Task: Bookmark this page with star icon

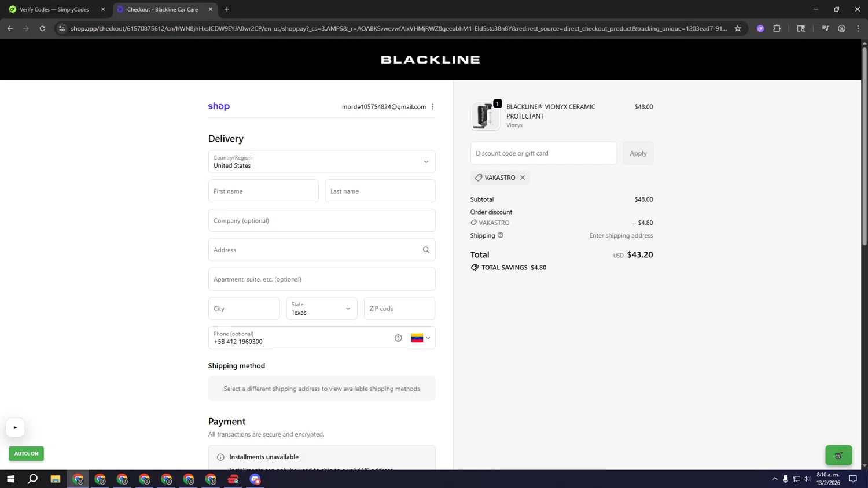Action: (x=738, y=28)
